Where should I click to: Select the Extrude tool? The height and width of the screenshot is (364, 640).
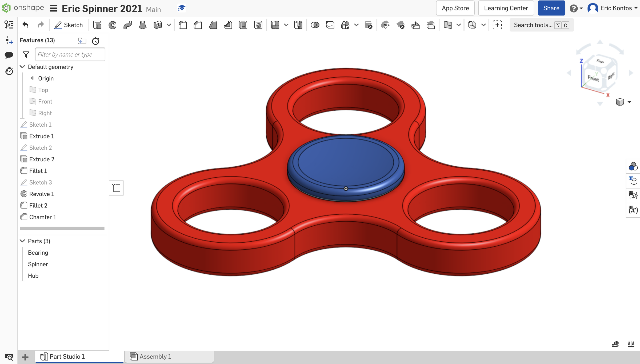point(97,25)
